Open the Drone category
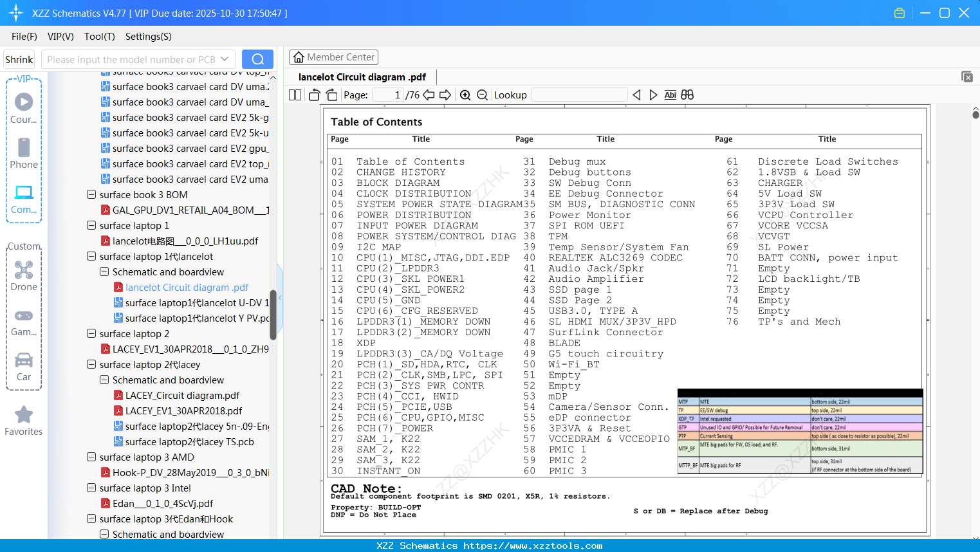The width and height of the screenshot is (980, 552). pyautogui.click(x=24, y=276)
